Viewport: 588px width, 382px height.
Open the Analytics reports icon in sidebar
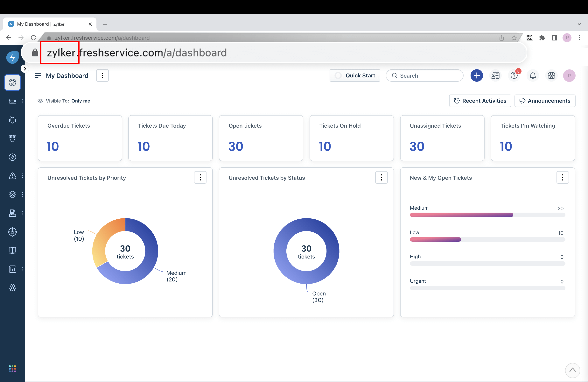[12, 269]
